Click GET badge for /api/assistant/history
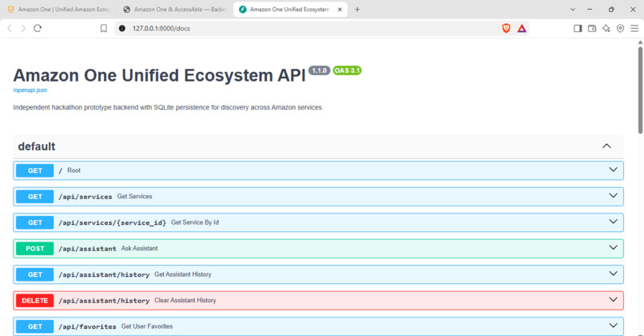 (35, 274)
